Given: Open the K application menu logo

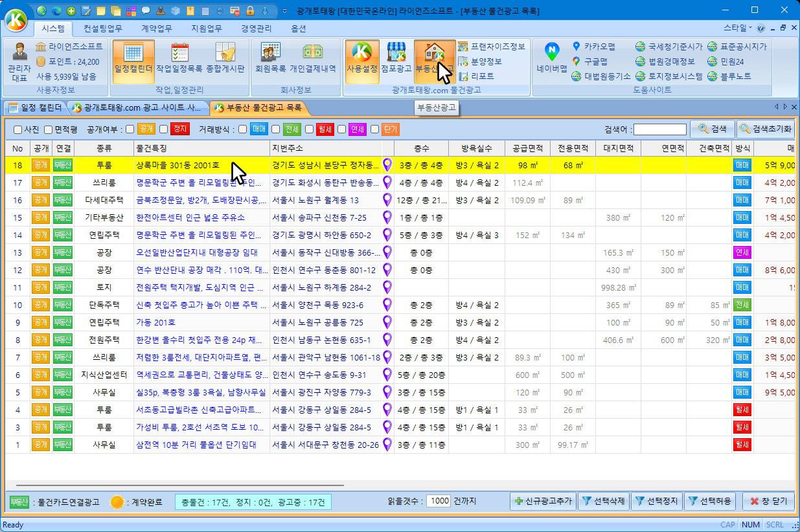Looking at the screenshot, I should click(16, 19).
